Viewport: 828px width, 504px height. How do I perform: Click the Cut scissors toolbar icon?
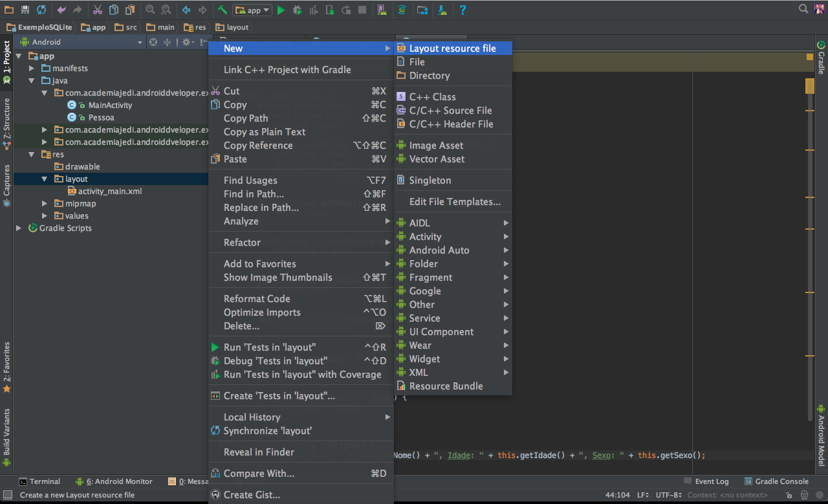point(97,10)
